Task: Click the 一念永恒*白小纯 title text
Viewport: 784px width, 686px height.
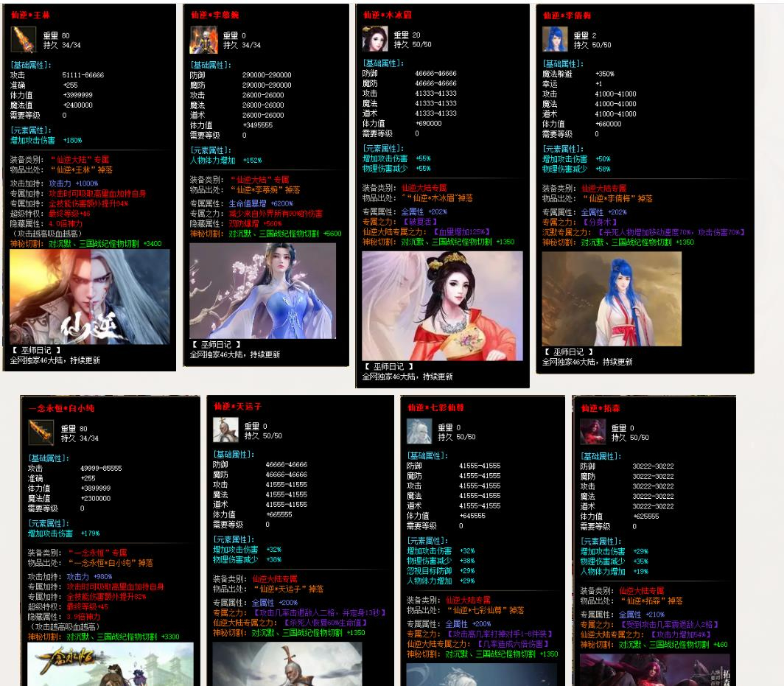Action: click(61, 408)
